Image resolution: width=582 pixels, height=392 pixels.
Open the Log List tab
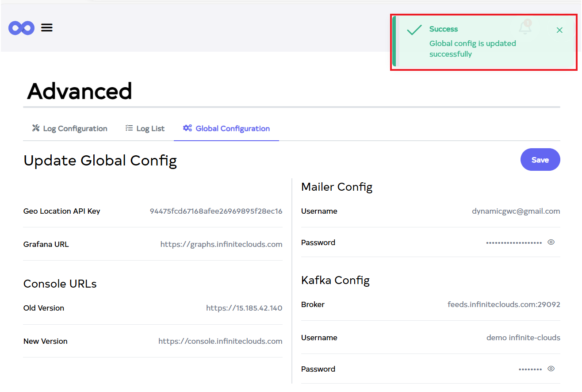(145, 128)
